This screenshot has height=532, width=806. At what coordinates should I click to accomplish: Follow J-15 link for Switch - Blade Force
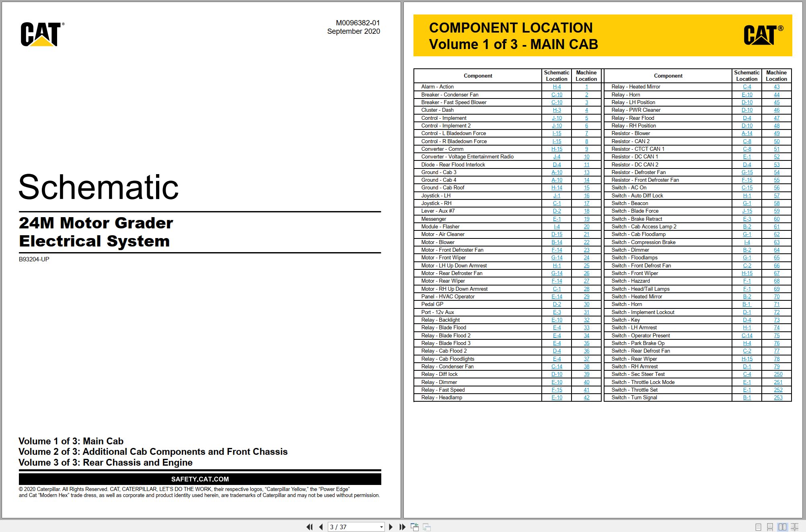[747, 211]
